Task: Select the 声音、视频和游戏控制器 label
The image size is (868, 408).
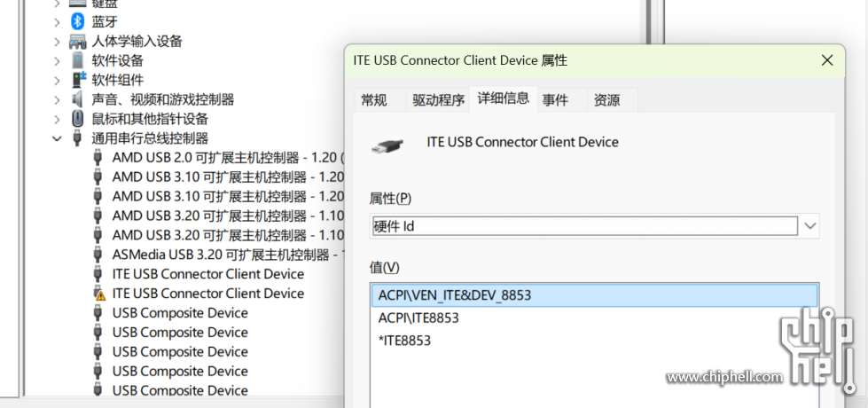Action: [x=163, y=99]
